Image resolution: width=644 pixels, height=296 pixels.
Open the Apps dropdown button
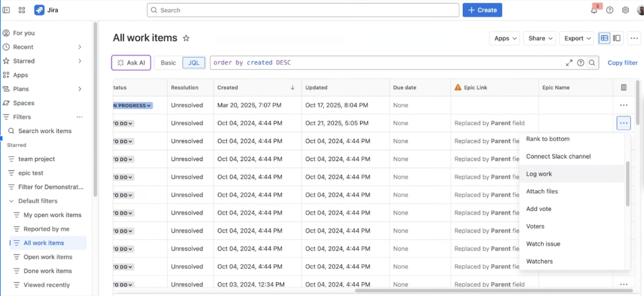[504, 38]
